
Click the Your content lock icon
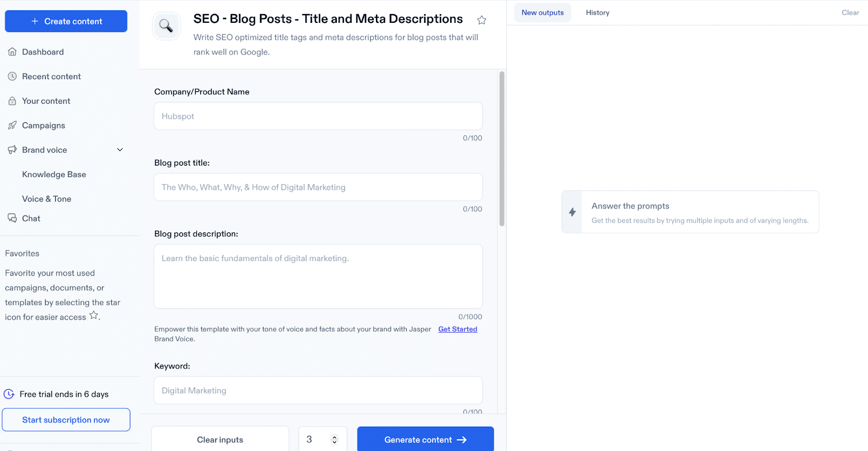coord(12,101)
